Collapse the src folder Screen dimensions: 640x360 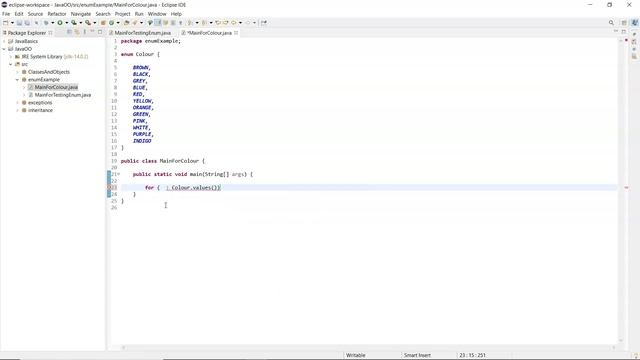(11, 64)
